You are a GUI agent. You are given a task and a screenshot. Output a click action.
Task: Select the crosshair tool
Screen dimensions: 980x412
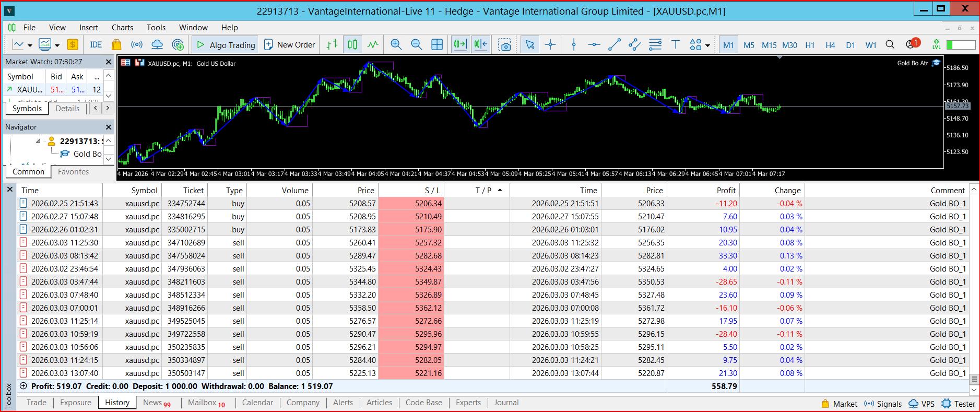point(550,45)
